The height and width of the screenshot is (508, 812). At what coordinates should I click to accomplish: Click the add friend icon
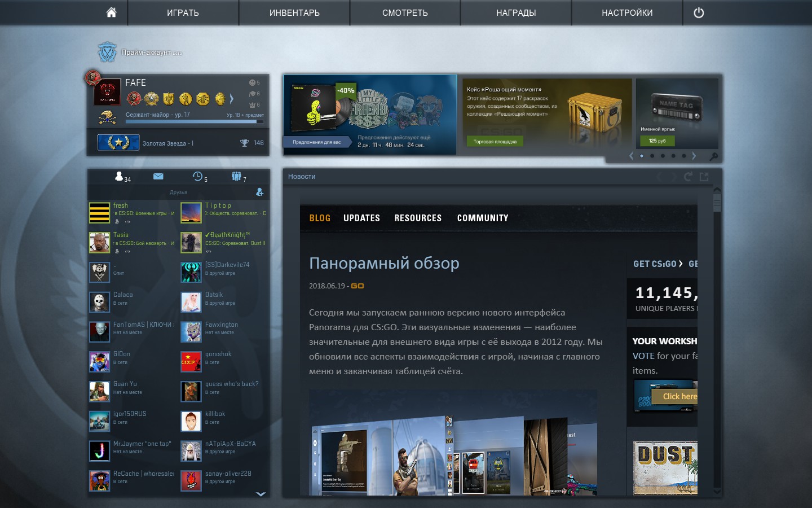259,192
